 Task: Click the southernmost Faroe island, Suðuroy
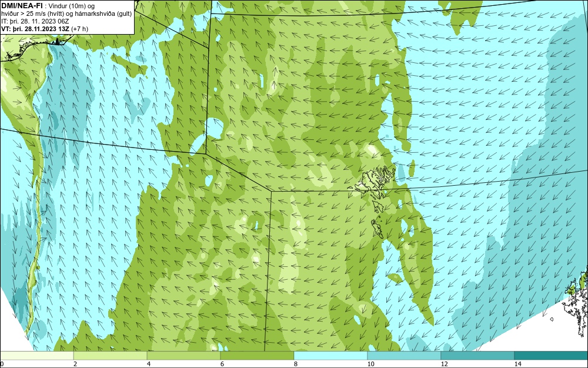pos(377,229)
